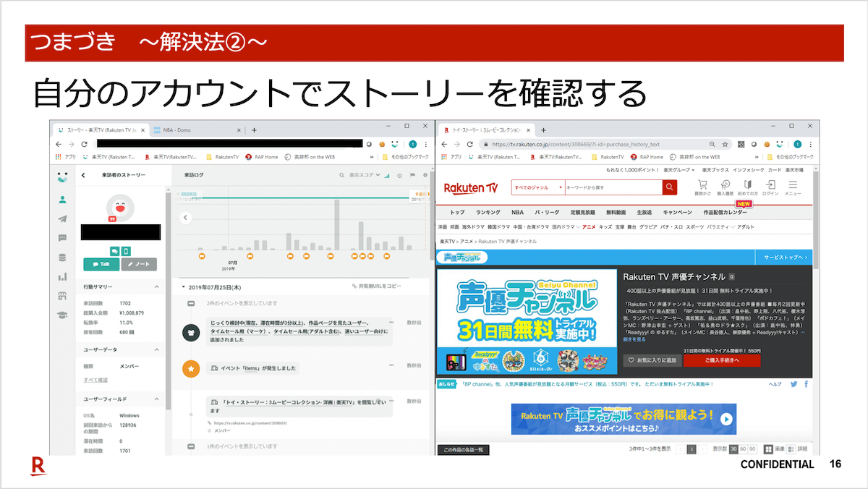868x489 pixels.
Task: Select the ランキング menu item
Action: [x=488, y=212]
